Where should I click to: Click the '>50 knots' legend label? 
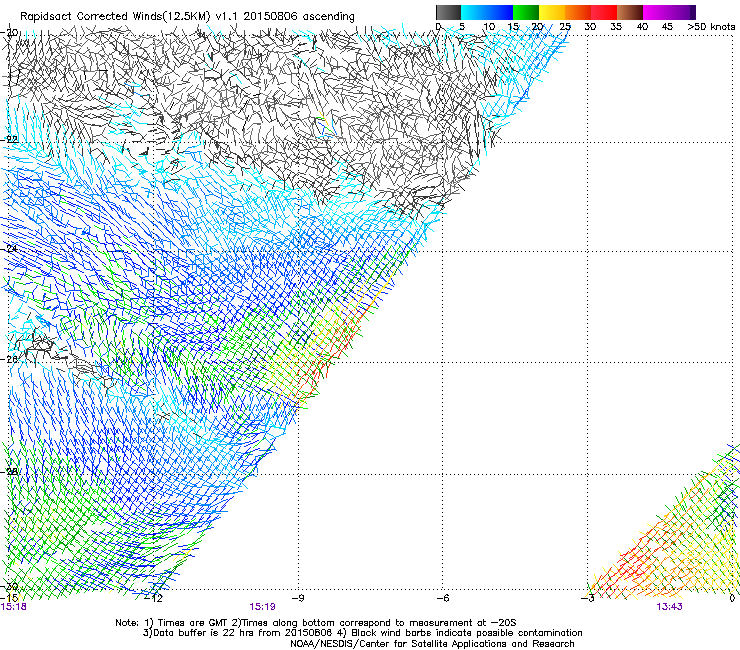(x=711, y=27)
